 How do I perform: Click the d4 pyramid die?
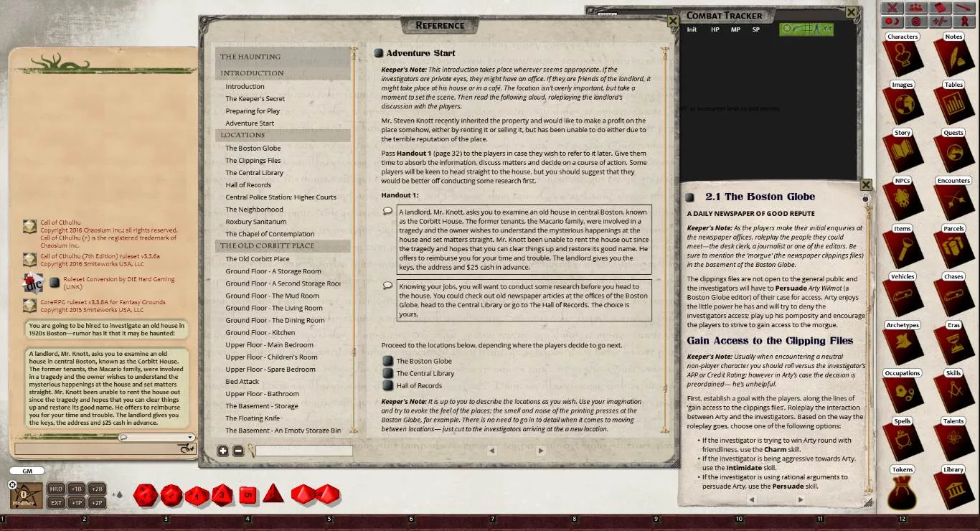tap(273, 494)
